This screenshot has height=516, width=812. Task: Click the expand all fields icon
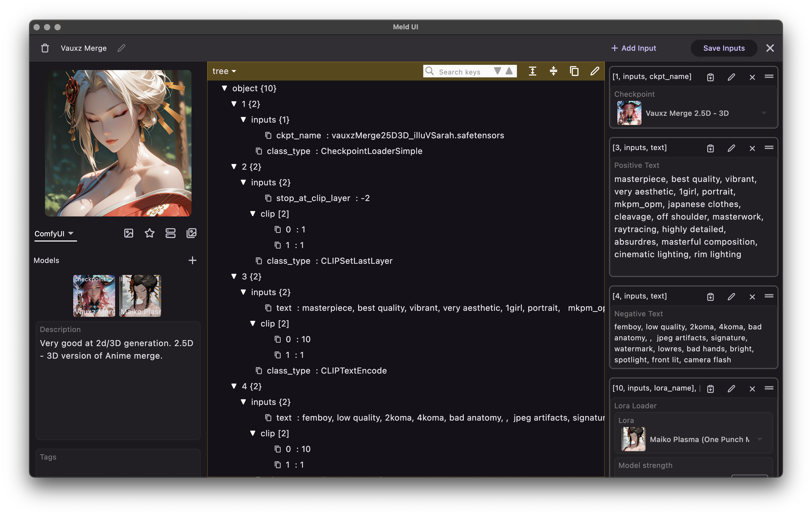point(532,71)
